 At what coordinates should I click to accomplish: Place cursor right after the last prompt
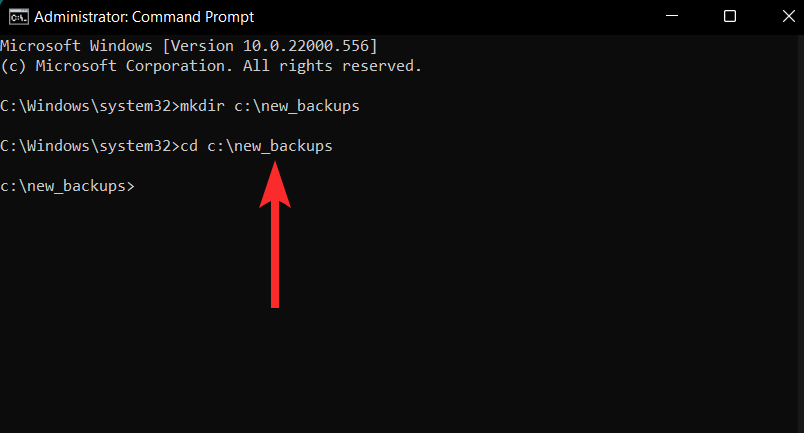point(137,186)
